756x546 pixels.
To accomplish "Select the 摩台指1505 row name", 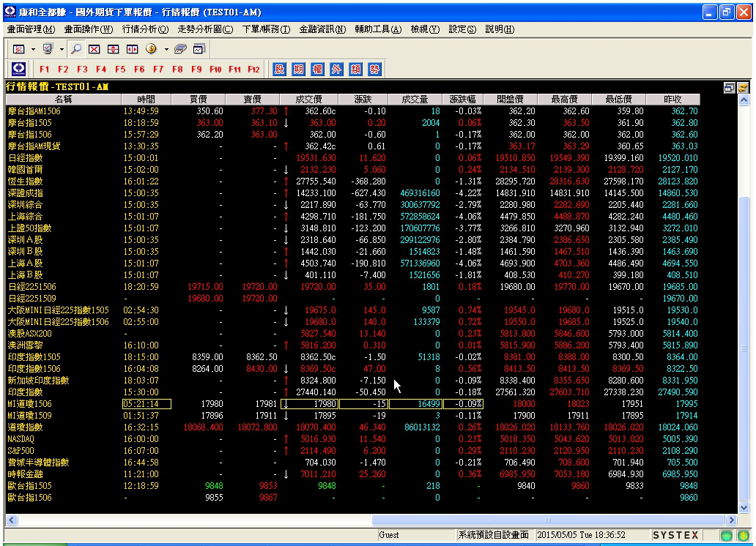I will tap(30, 123).
